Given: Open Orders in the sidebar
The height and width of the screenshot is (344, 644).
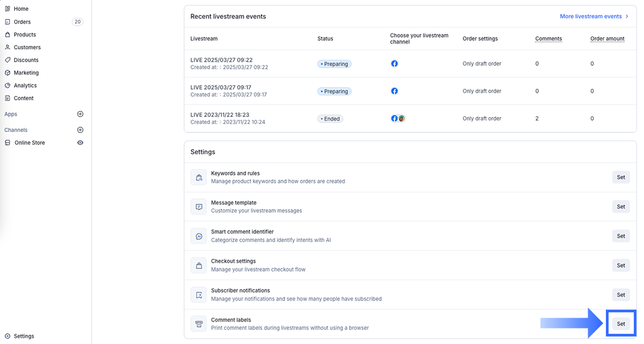Looking at the screenshot, I should coord(22,22).
